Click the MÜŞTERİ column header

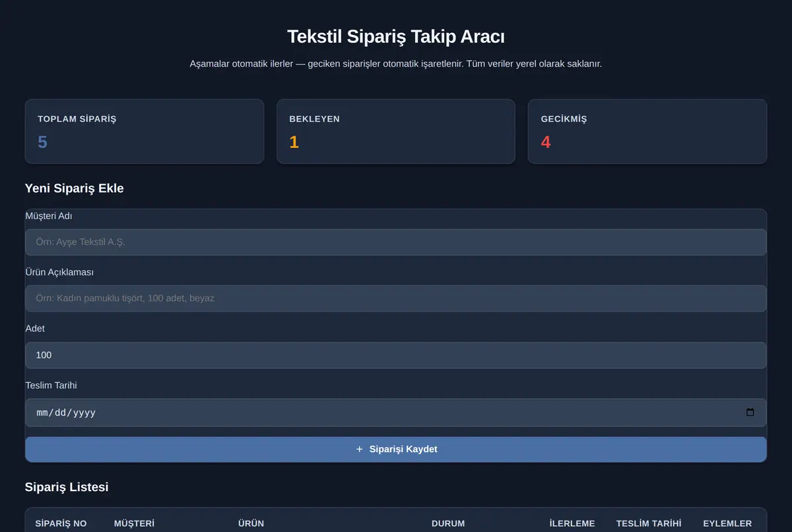point(134,523)
